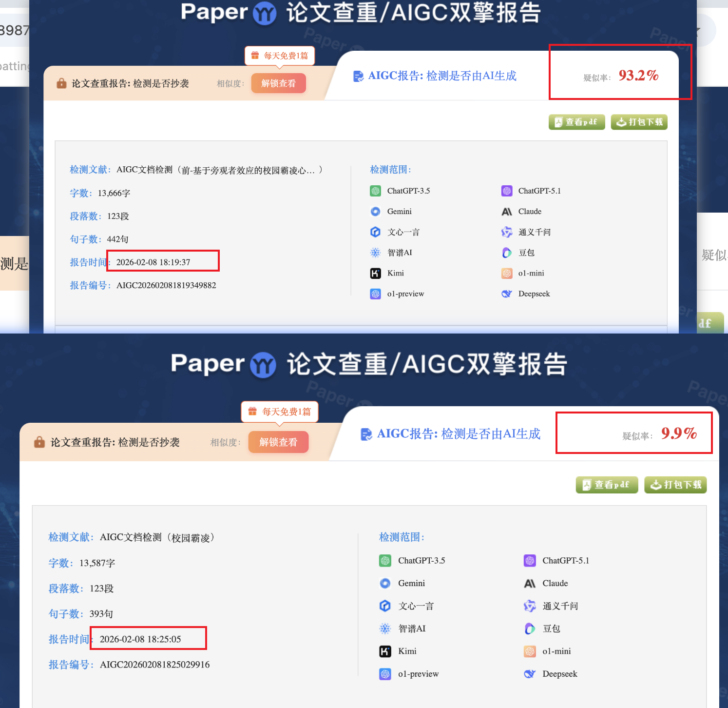The width and height of the screenshot is (728, 708).
Task: Click the o1-preview model icon
Action: [x=375, y=294]
